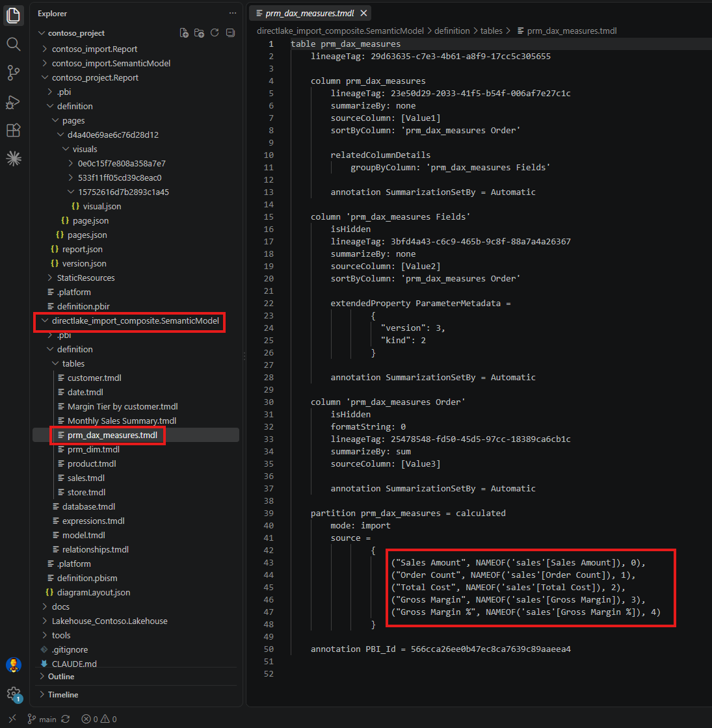Expand contoso_import.Report folder
This screenshot has width=712, height=728.
tap(94, 49)
